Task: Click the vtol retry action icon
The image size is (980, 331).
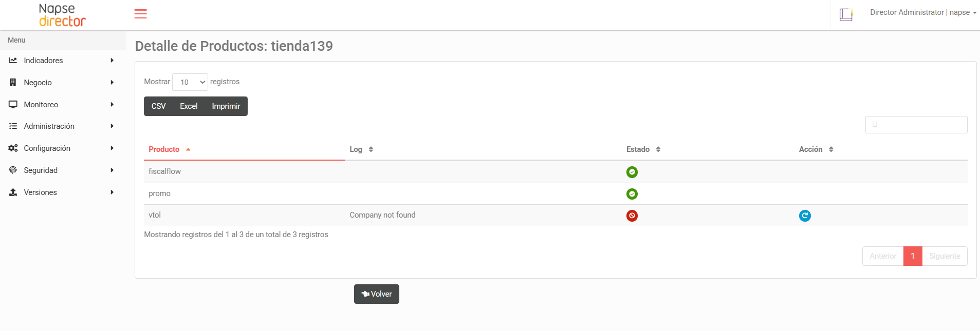Action: 805,216
